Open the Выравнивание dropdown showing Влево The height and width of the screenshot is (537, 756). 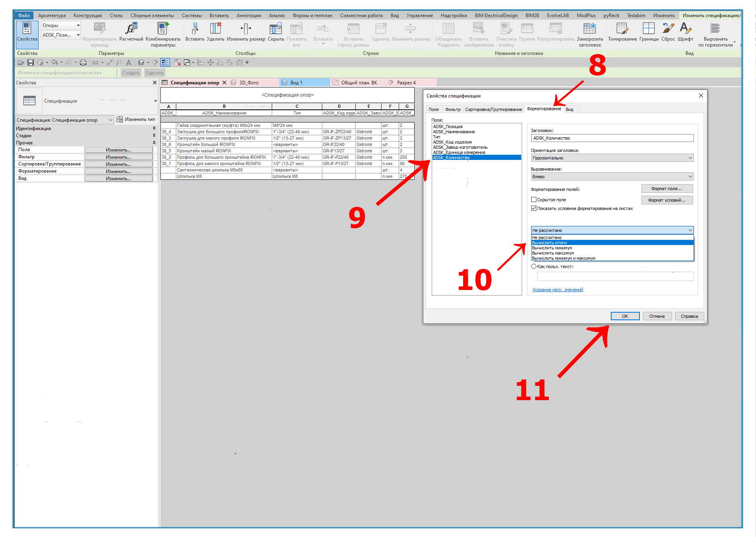tap(612, 177)
